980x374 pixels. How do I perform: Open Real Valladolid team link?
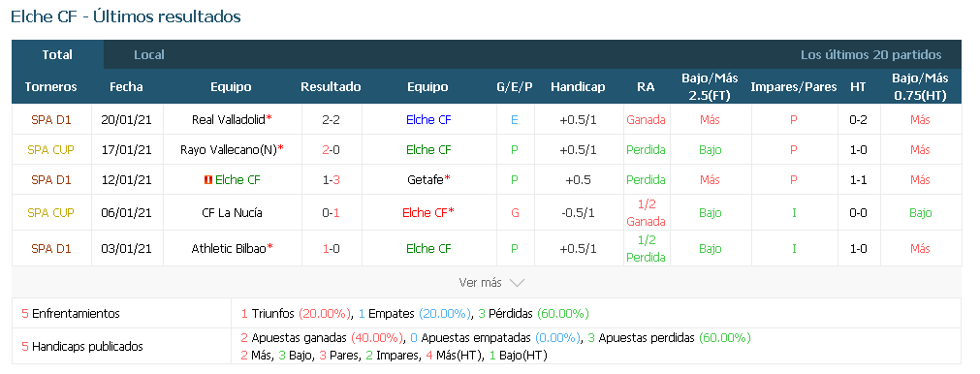[229, 119]
